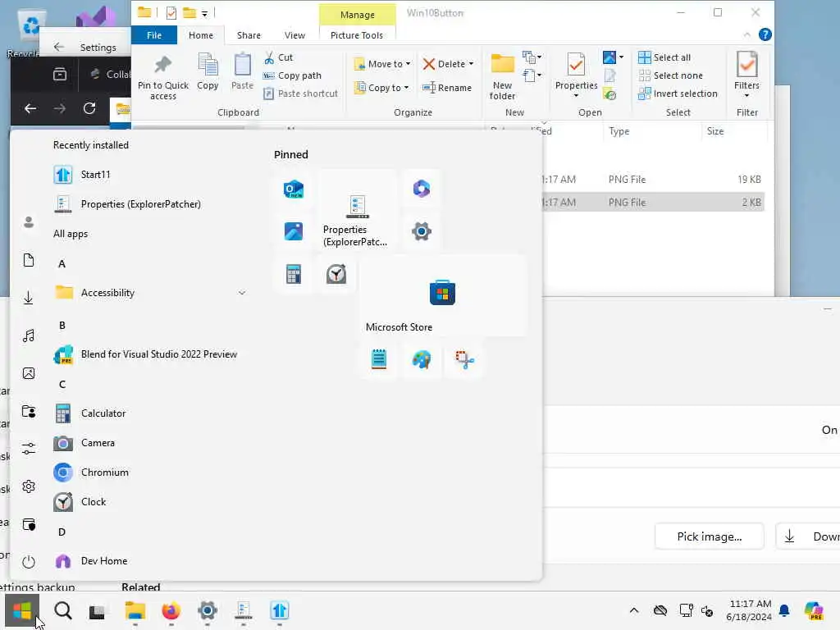Open File Explorer from the taskbar
The width and height of the screenshot is (840, 630).
135,610
